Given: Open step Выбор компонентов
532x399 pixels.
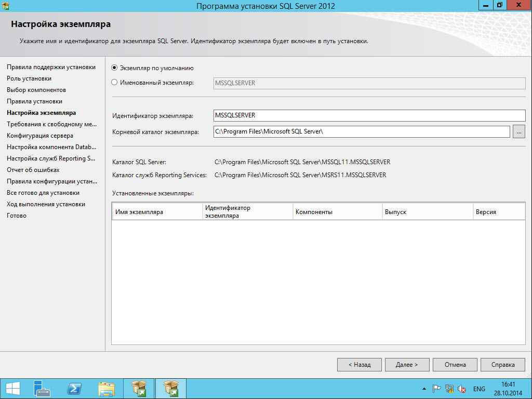Looking at the screenshot, I should click(x=36, y=90).
